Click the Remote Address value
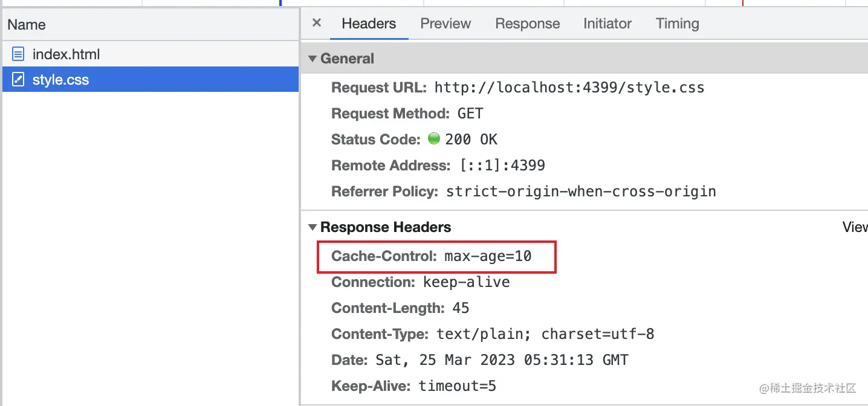The height and width of the screenshot is (406, 868). click(502, 166)
